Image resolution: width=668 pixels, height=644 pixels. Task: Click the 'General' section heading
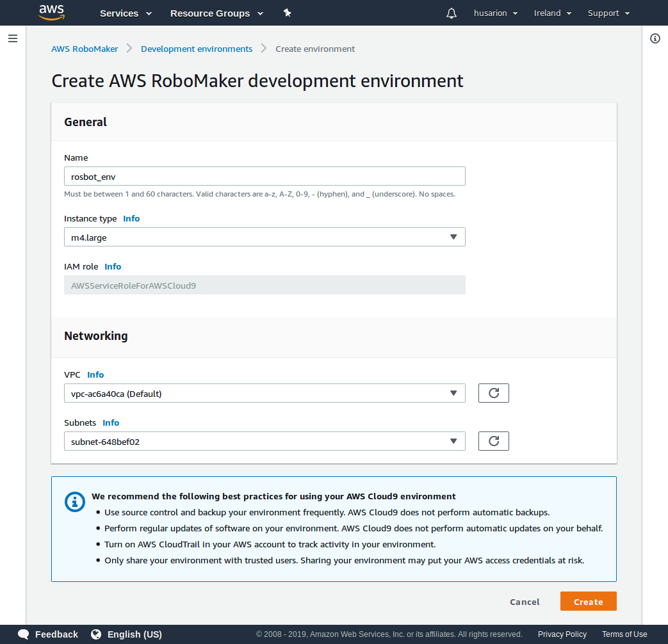click(x=85, y=122)
